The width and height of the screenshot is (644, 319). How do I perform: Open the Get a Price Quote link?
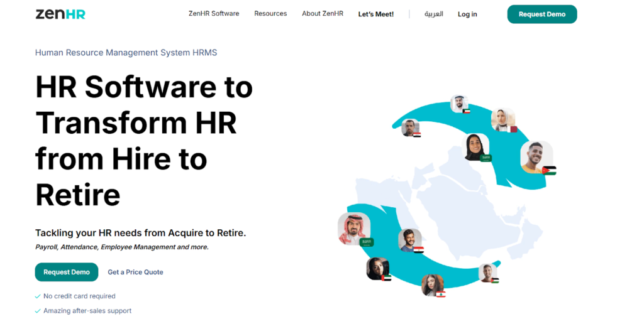135,273
